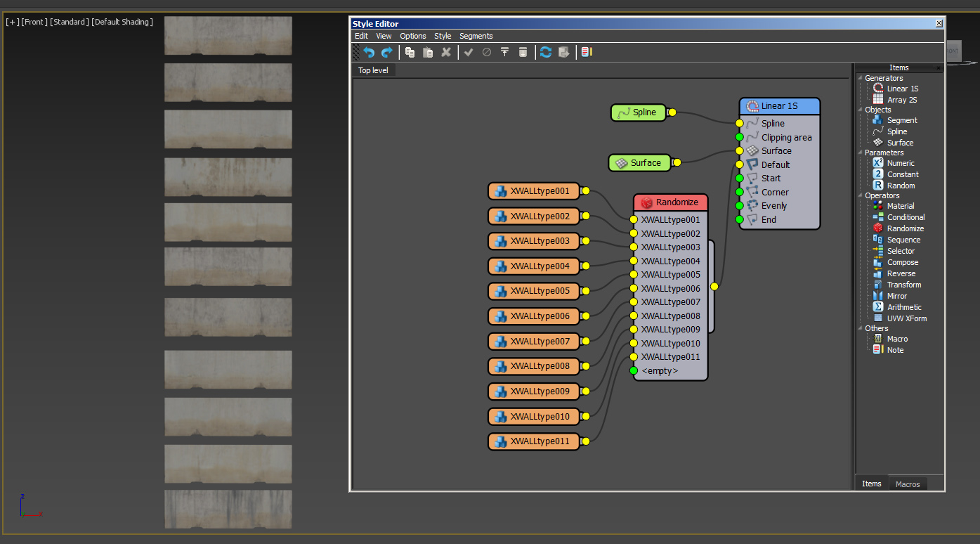The width and height of the screenshot is (980, 544).
Task: Click the Top level breadcrumb tab
Action: click(373, 70)
